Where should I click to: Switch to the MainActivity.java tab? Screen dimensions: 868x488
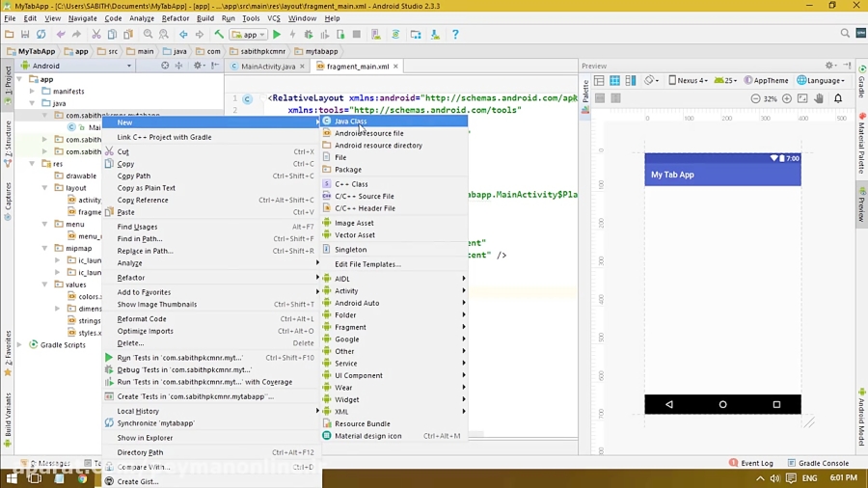pos(267,67)
